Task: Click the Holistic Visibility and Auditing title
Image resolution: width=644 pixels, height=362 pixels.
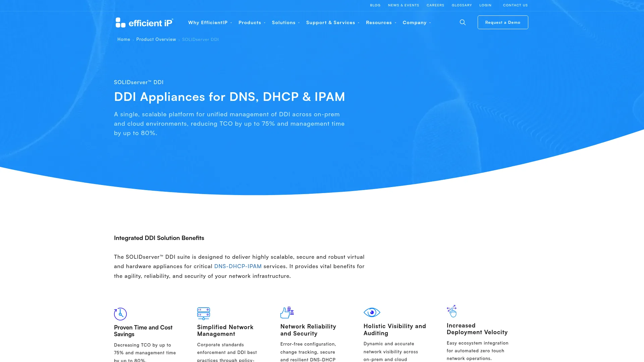Action: (x=394, y=330)
